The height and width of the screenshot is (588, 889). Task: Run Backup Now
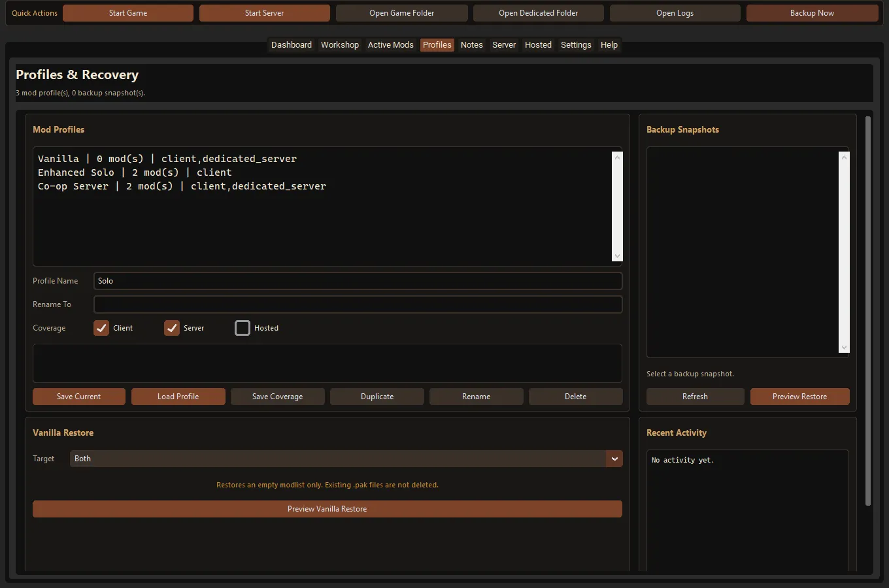point(812,13)
